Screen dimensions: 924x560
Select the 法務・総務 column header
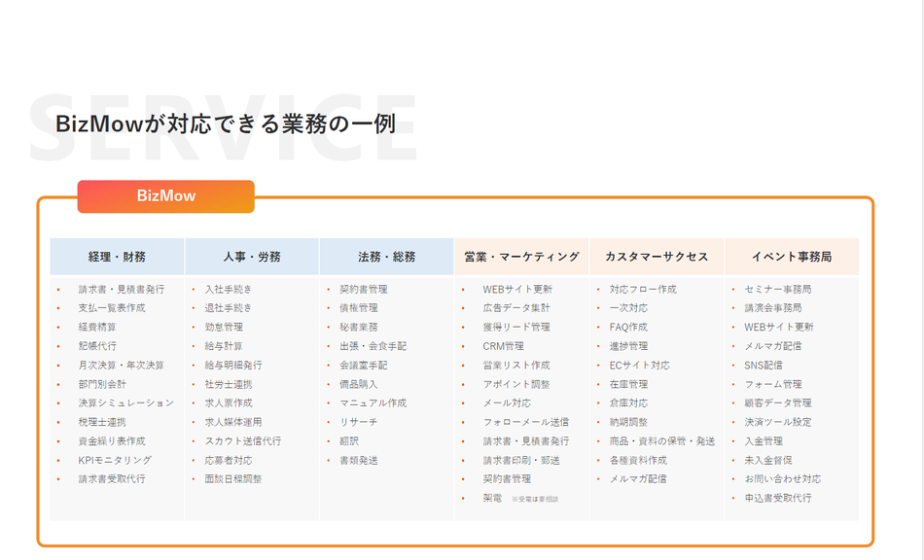coord(386,257)
